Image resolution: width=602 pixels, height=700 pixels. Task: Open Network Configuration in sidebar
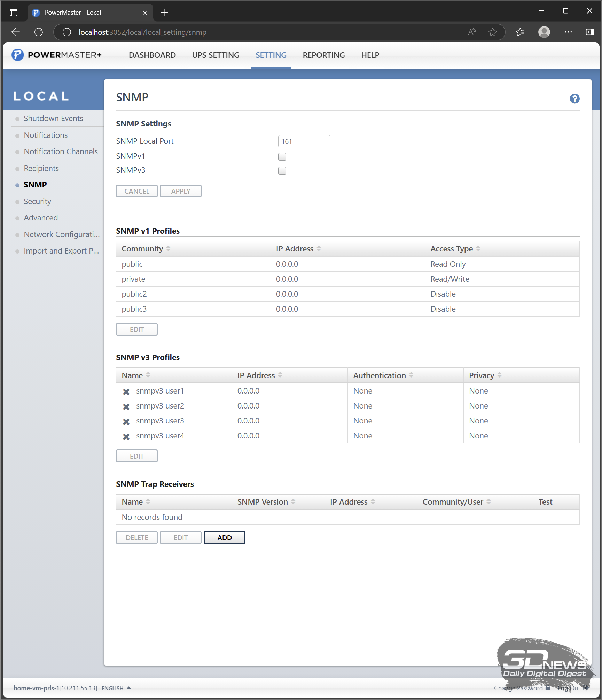62,234
